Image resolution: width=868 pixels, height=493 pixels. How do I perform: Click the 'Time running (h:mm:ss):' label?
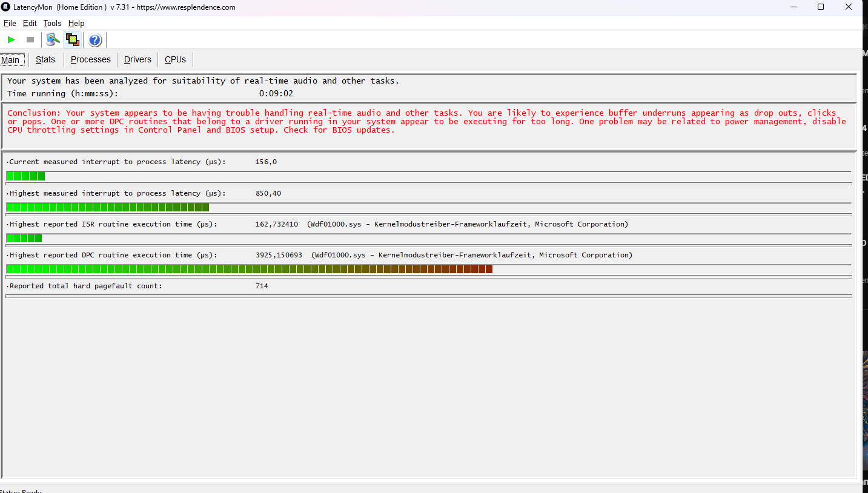(x=63, y=93)
